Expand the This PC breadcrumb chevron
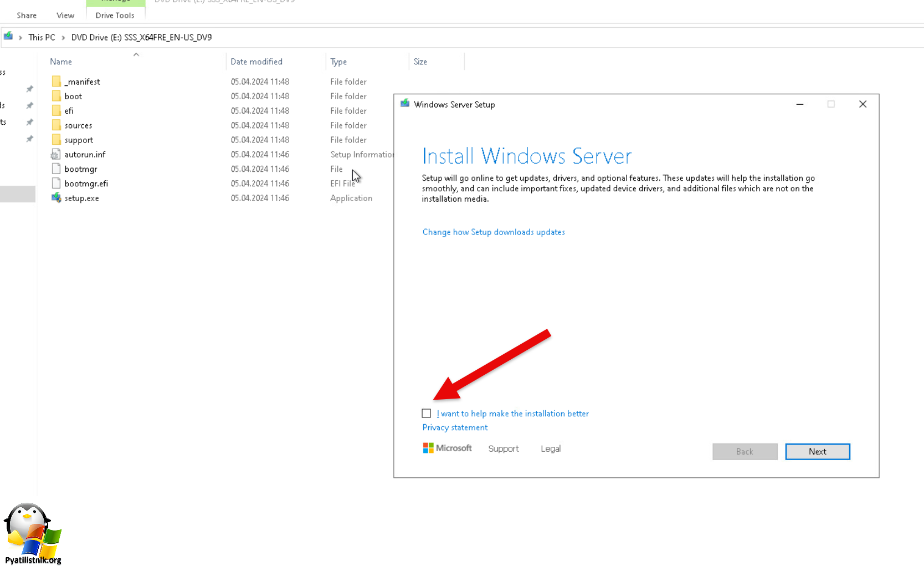This screenshot has height=566, width=924. pyautogui.click(x=63, y=38)
